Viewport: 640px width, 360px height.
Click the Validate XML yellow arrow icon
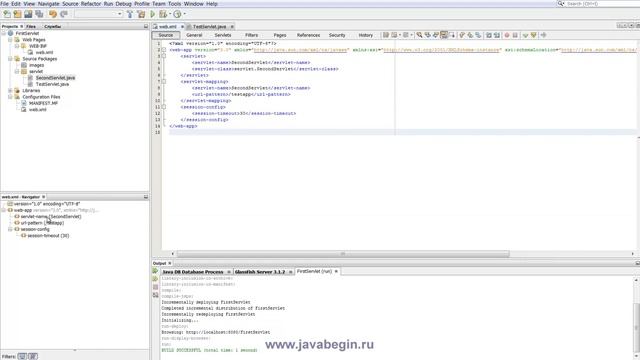[x=533, y=35]
